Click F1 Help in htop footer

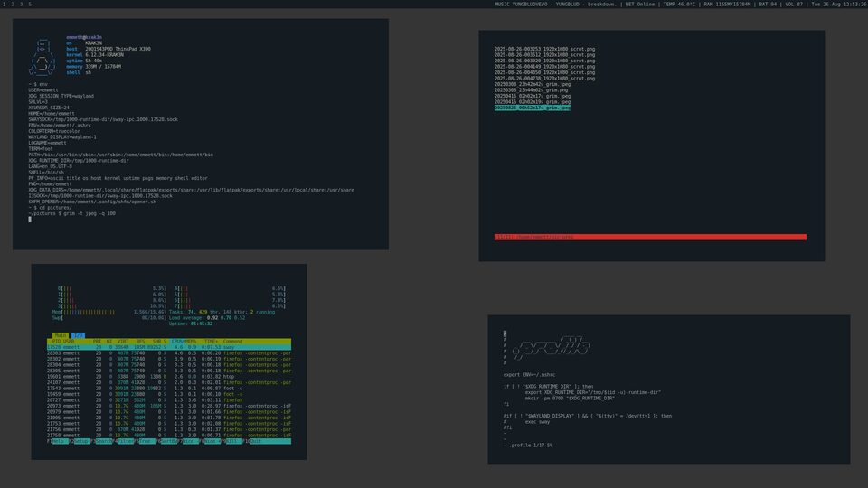(x=58, y=441)
